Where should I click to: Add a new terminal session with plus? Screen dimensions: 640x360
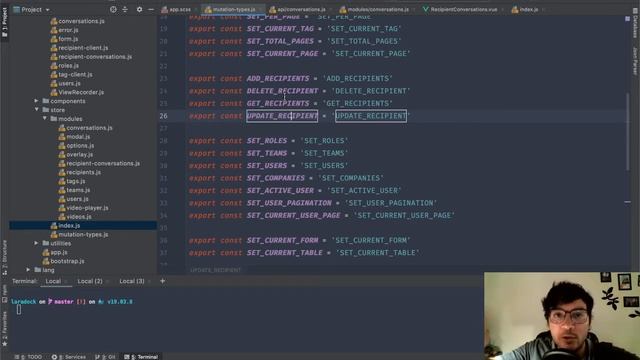162,281
